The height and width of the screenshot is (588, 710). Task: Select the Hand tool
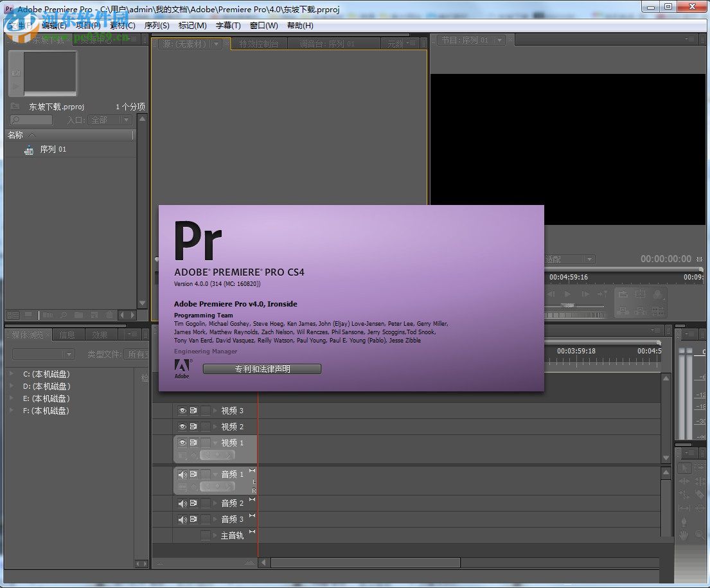point(684,533)
